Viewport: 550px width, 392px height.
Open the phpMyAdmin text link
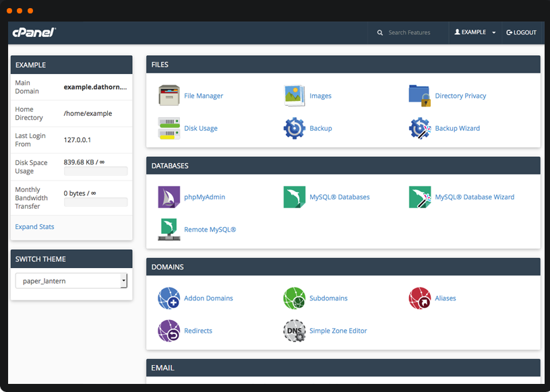[x=204, y=197]
